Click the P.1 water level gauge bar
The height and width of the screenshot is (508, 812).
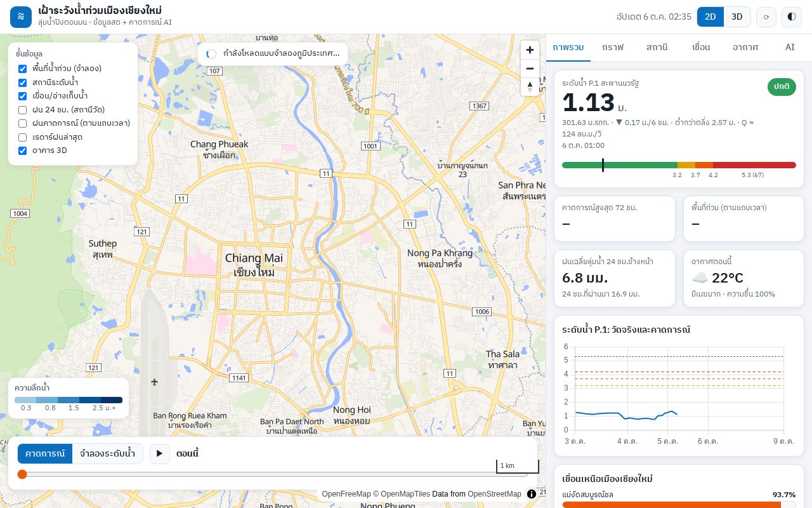coord(679,165)
